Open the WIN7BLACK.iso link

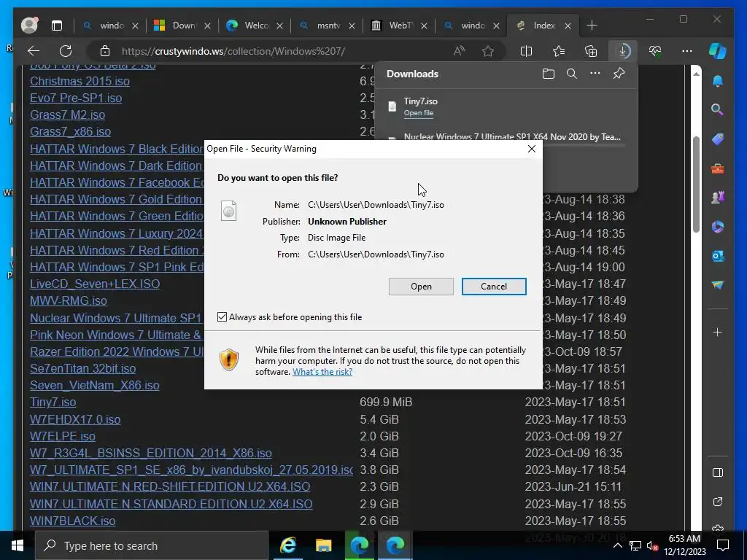(72, 521)
